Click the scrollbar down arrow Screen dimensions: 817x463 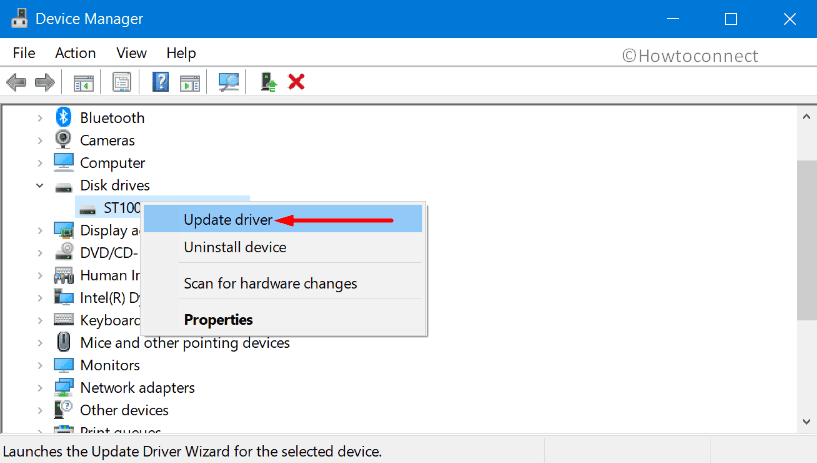[x=807, y=422]
